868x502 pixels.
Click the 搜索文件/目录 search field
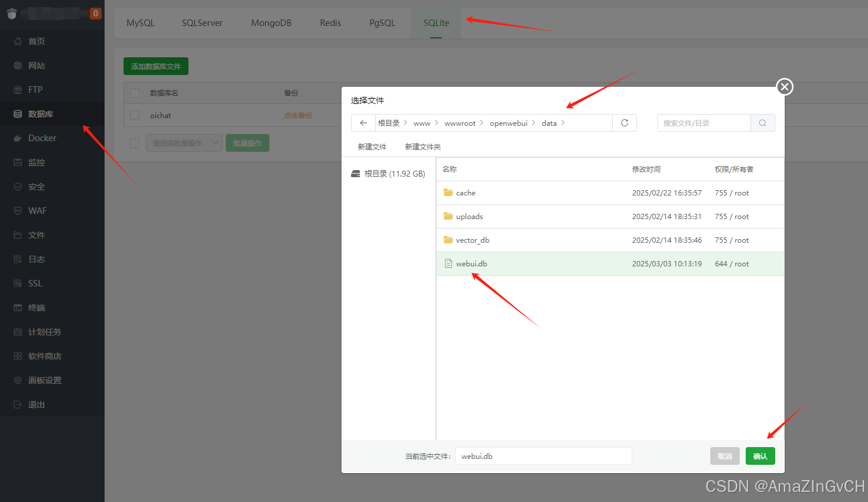(x=704, y=123)
